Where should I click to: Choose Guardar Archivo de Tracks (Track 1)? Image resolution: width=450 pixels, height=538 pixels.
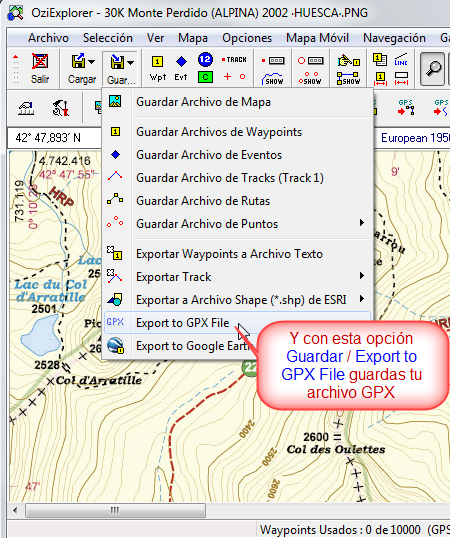(237, 178)
